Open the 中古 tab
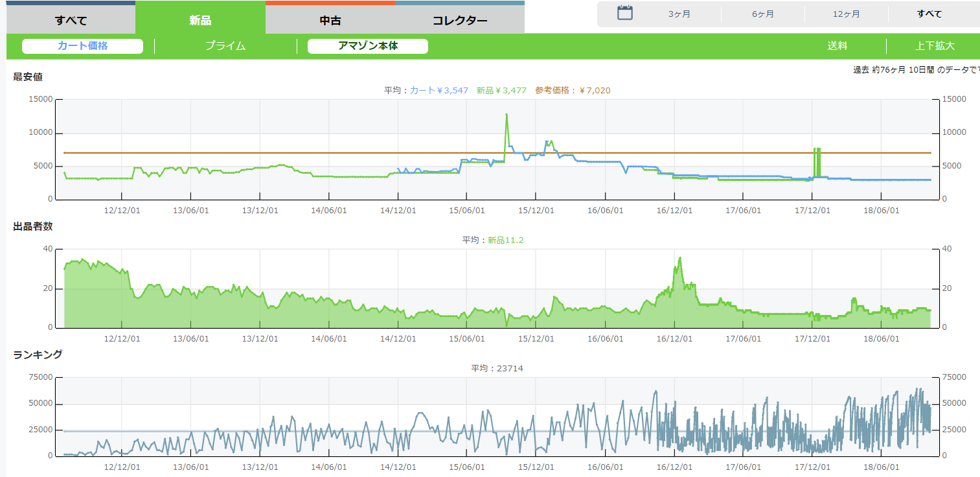This screenshot has height=477, width=980. coord(330,20)
